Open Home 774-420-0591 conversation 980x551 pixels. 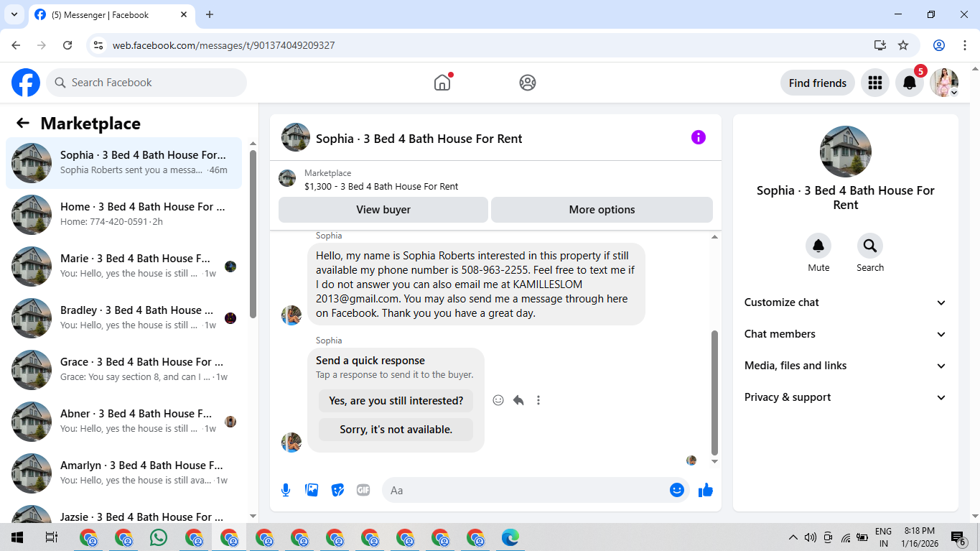(x=124, y=215)
